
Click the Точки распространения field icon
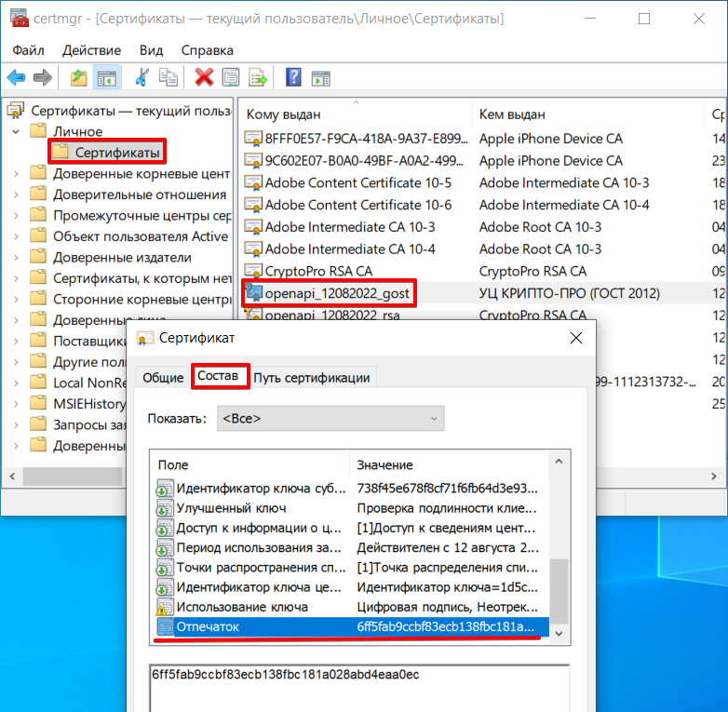(164, 568)
